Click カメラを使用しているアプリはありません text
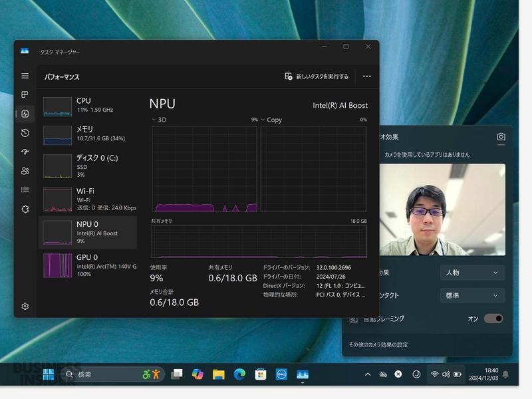The image size is (532, 399). click(427, 155)
